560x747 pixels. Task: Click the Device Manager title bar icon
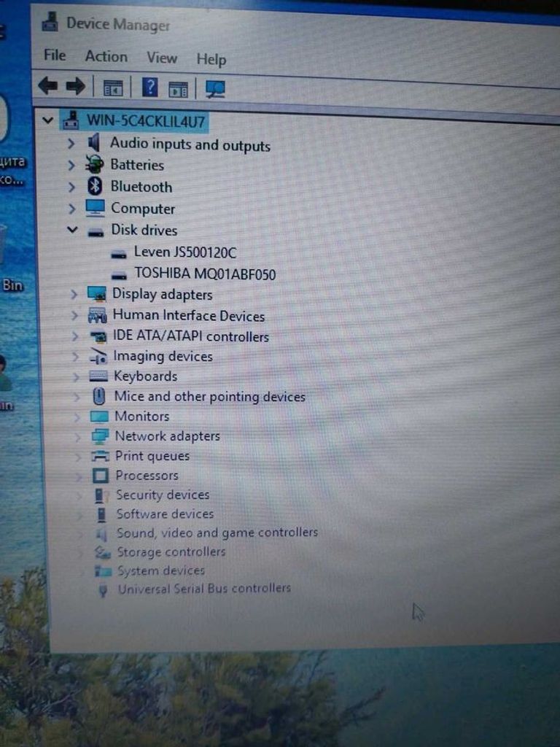pyautogui.click(x=50, y=22)
